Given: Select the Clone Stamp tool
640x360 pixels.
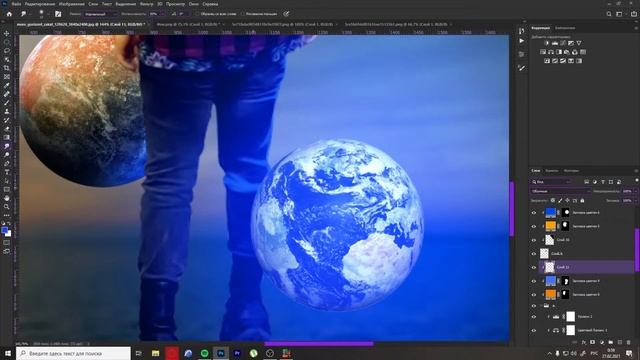Looking at the screenshot, I should [x=7, y=111].
